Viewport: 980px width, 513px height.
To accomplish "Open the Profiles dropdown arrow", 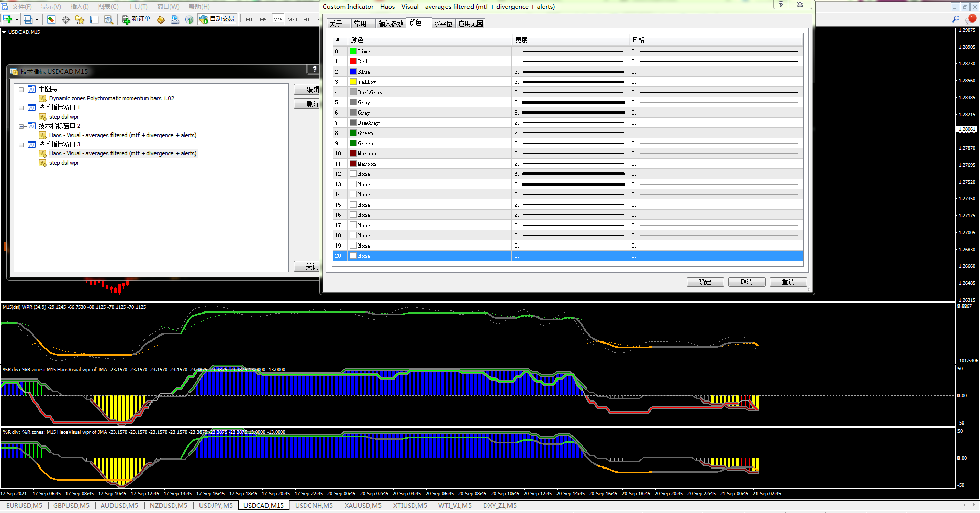I will tap(37, 19).
